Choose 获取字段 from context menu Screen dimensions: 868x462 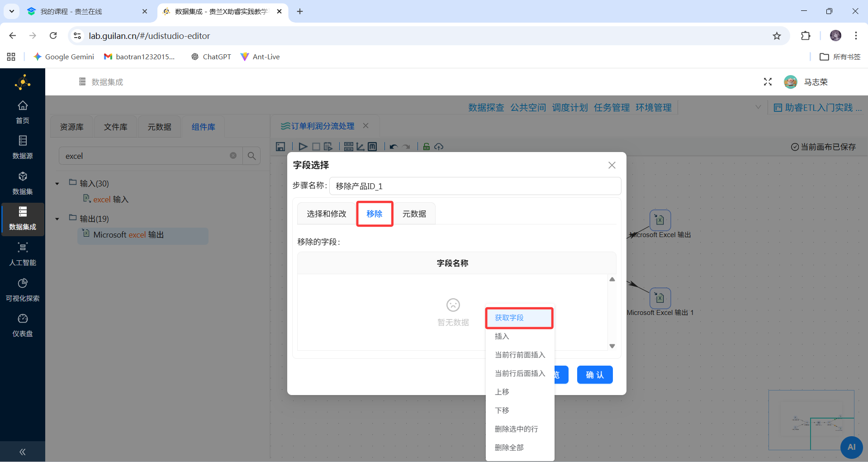519,318
